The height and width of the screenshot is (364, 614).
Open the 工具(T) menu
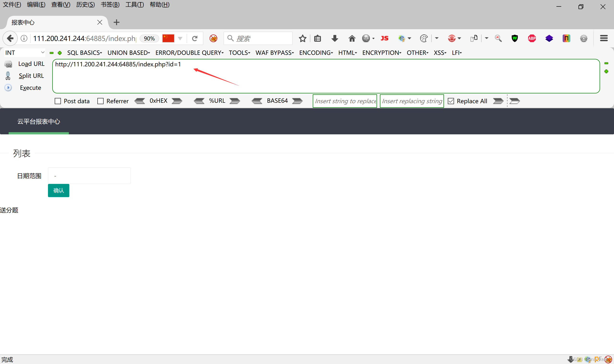134,5
